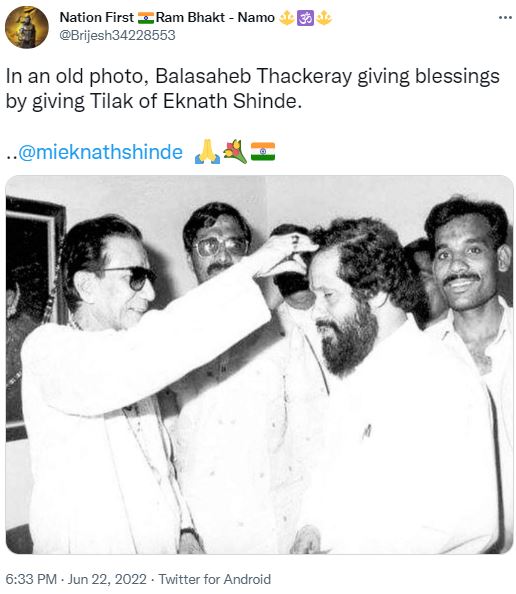The image size is (516, 594).
Task: Click the India flag emoji in display name
Action: (145, 17)
